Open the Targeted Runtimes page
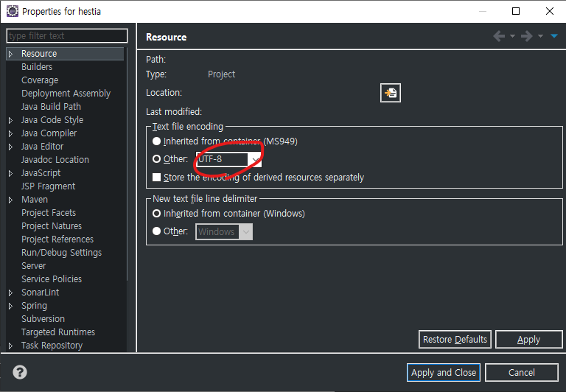Image resolution: width=566 pixels, height=392 pixels. 58,332
